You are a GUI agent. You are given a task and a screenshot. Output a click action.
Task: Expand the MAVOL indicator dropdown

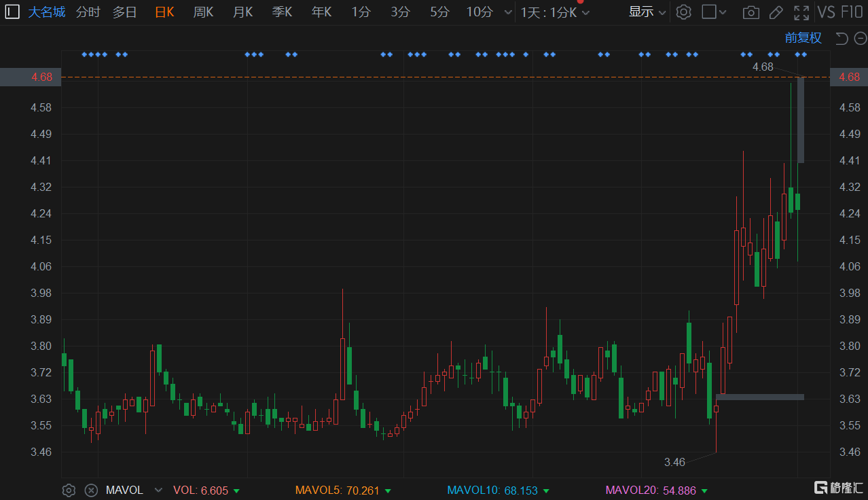(158, 490)
